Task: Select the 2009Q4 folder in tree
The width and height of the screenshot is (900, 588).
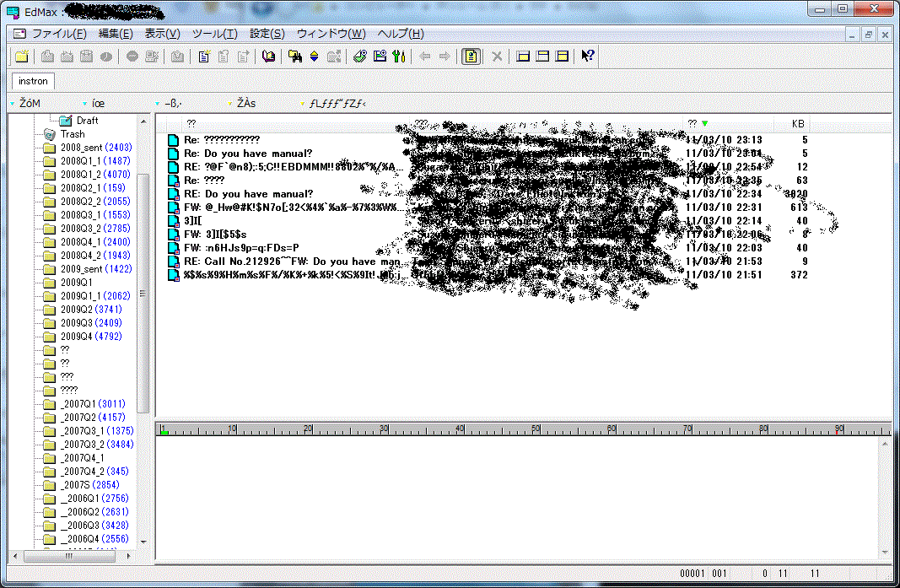Action: point(76,337)
